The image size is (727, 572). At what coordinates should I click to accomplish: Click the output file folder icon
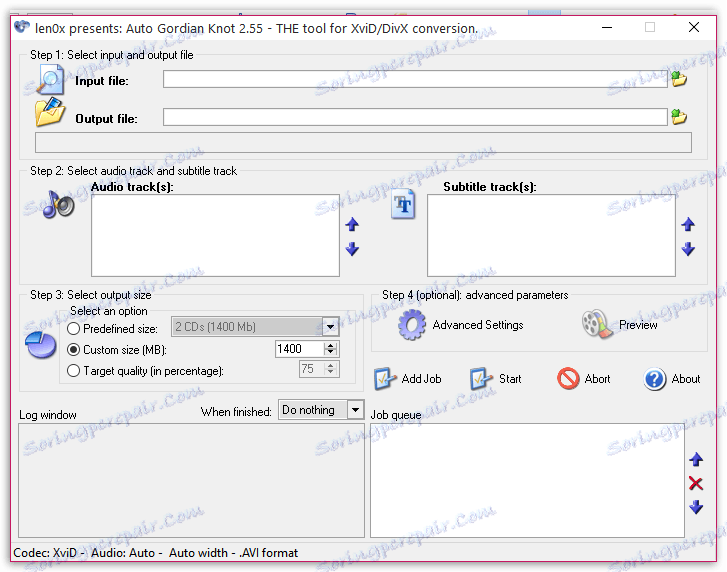point(50,112)
